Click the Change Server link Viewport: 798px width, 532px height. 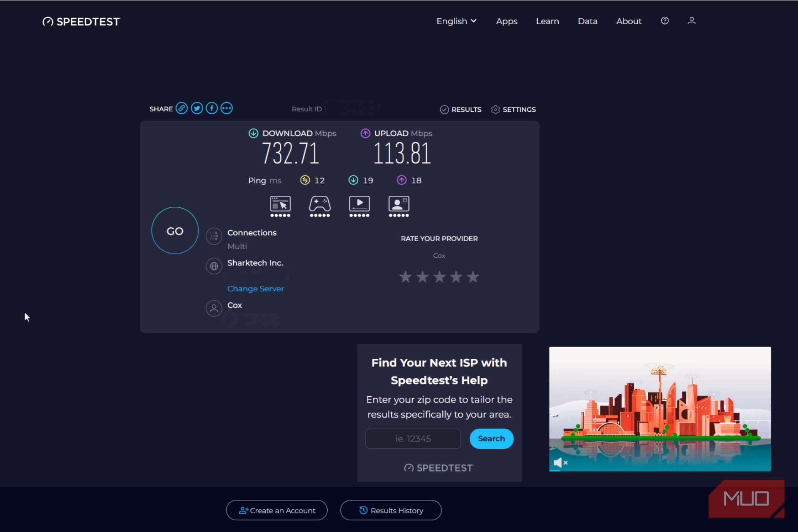tap(255, 288)
